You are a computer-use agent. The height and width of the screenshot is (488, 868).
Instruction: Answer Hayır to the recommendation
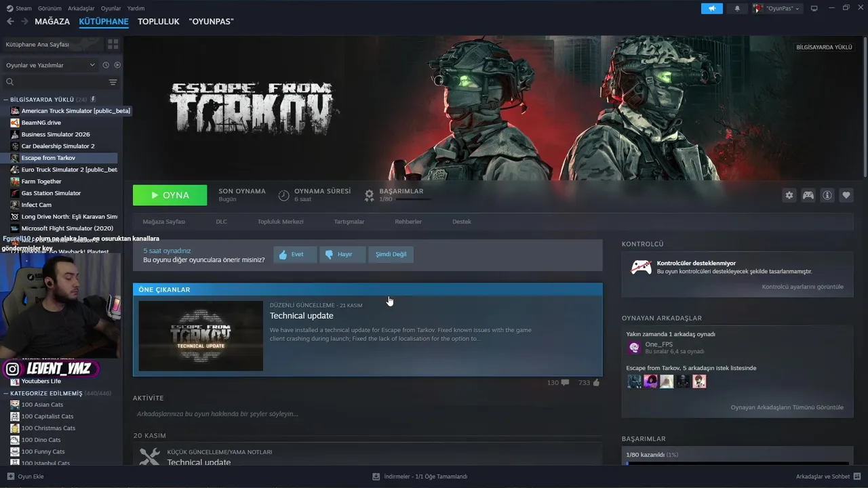(342, 254)
